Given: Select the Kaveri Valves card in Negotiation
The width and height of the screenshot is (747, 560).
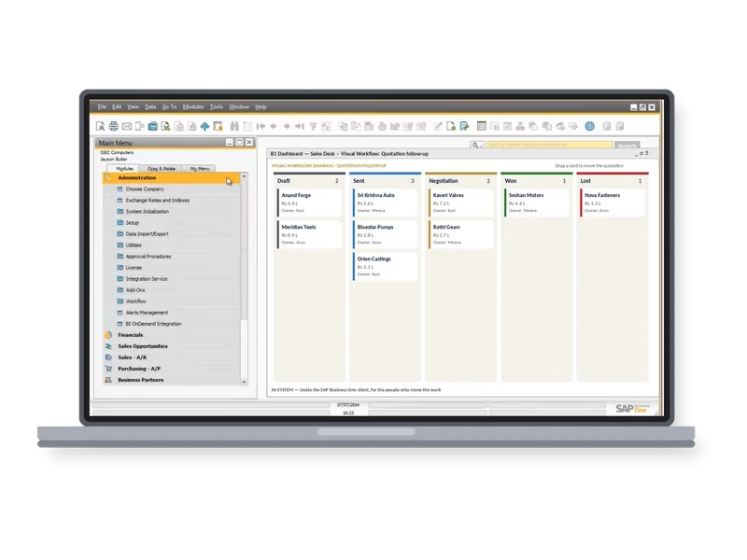Looking at the screenshot, I should (460, 203).
